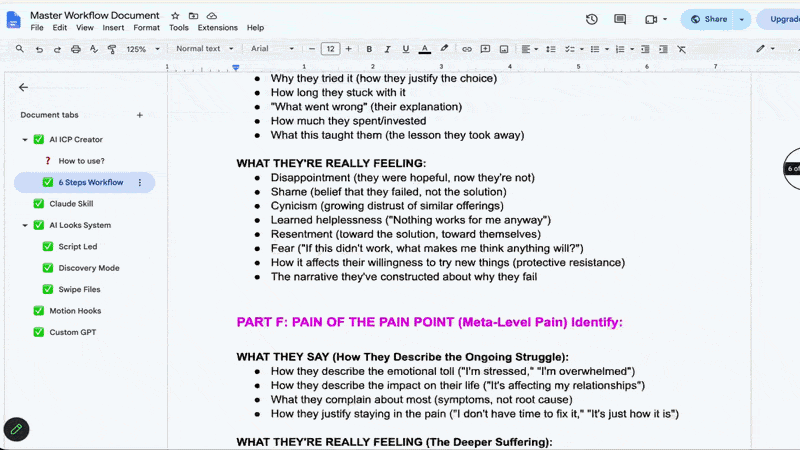
Task: Click the move to folder icon
Action: pyautogui.click(x=193, y=16)
